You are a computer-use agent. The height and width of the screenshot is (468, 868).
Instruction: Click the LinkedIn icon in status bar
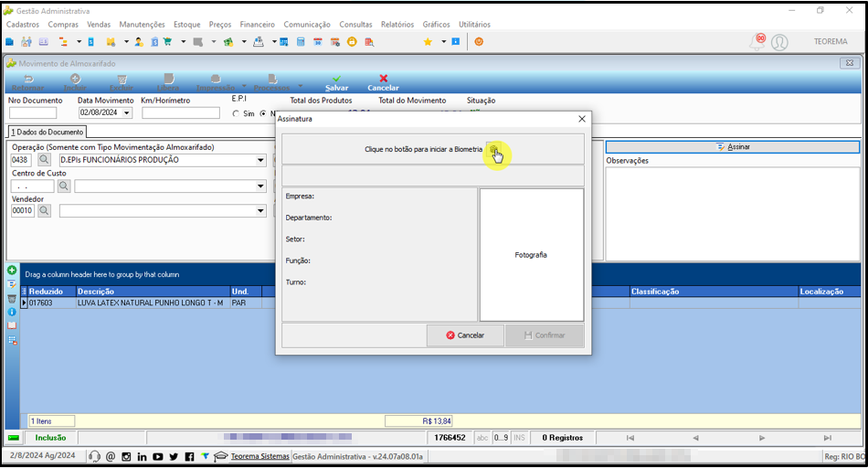(x=142, y=456)
